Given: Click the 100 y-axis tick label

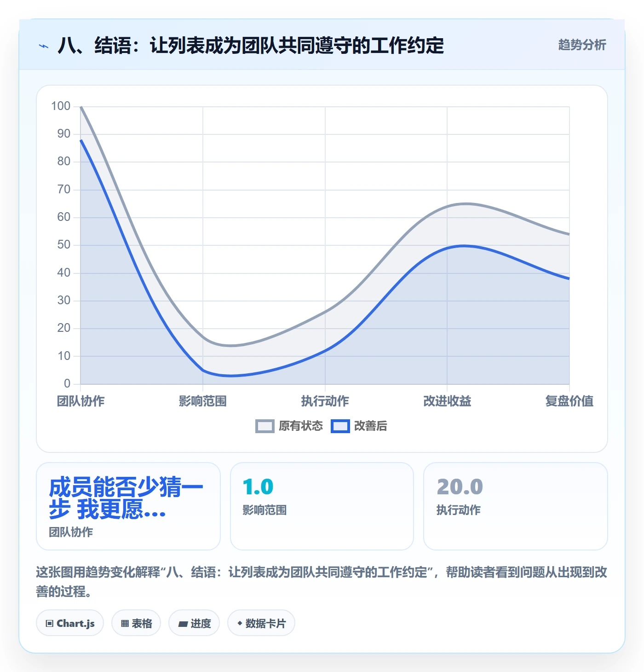Looking at the screenshot, I should 61,106.
